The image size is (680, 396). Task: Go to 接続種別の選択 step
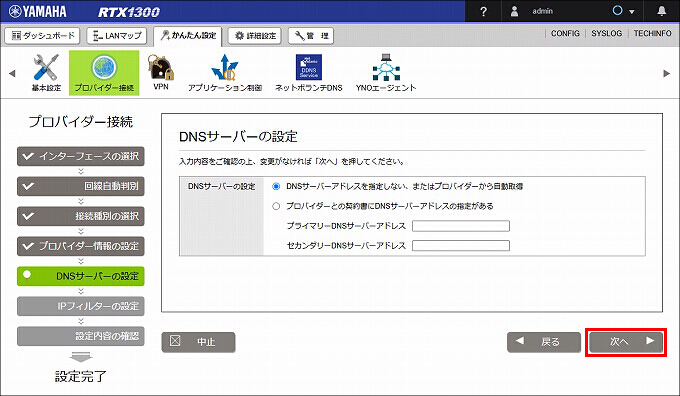tap(81, 216)
